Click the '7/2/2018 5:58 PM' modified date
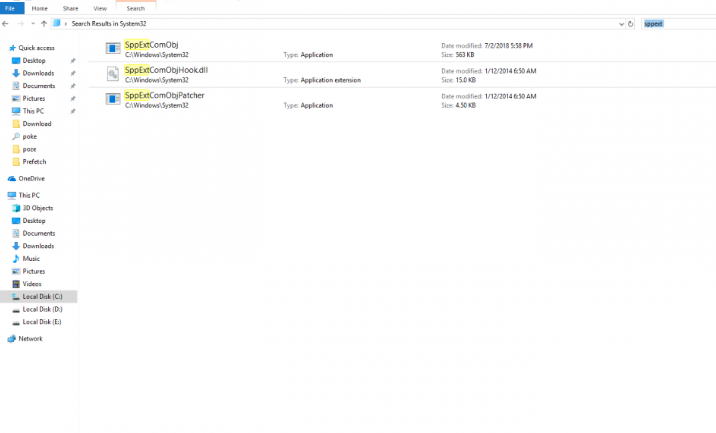 pyautogui.click(x=508, y=46)
